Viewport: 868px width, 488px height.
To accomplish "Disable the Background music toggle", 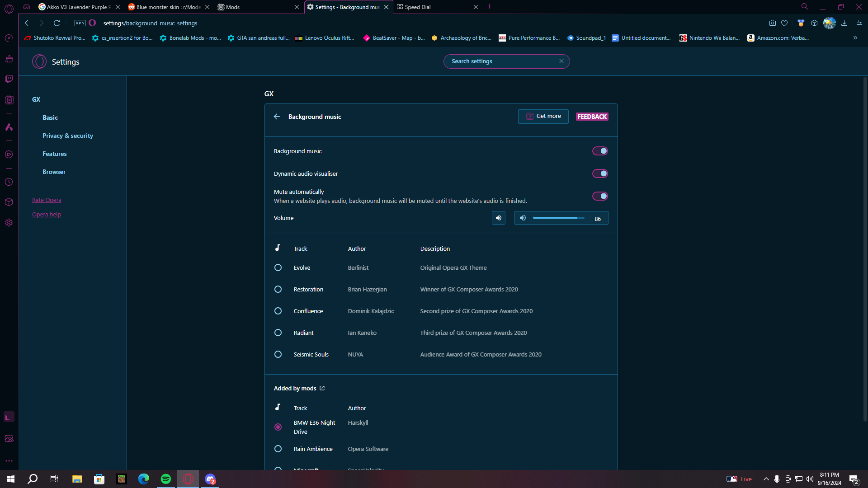I will pos(600,151).
